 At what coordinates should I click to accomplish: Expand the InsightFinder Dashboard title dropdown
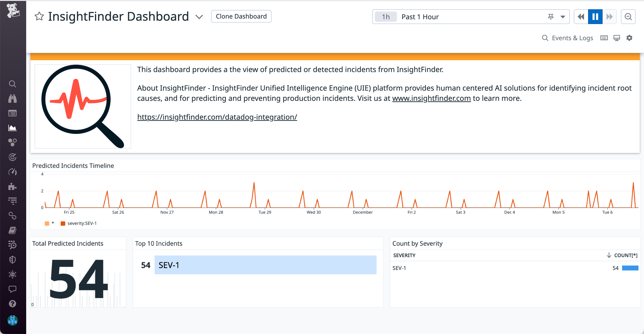(199, 17)
